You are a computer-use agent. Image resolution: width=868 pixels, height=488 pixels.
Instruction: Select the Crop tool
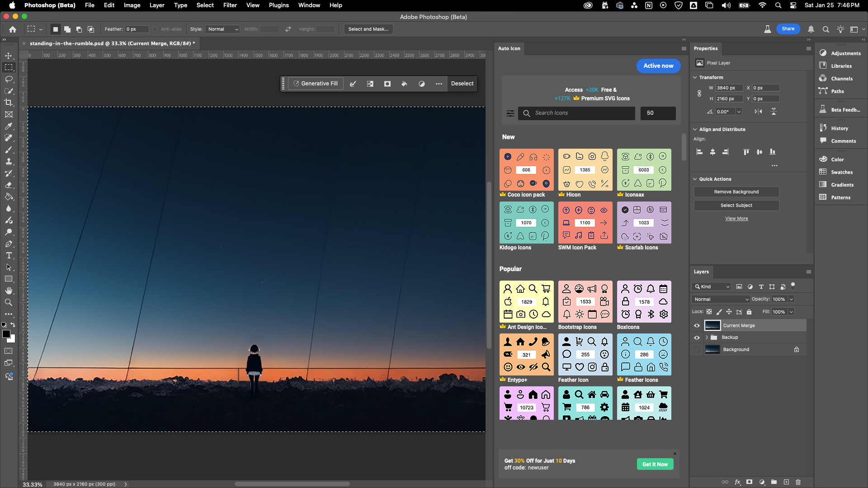tap(9, 103)
